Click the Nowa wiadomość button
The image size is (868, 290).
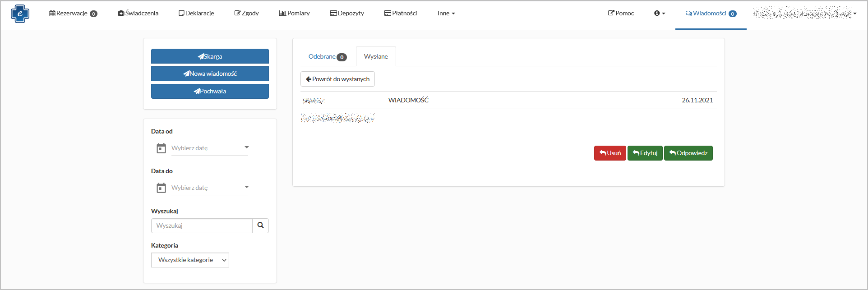[210, 74]
